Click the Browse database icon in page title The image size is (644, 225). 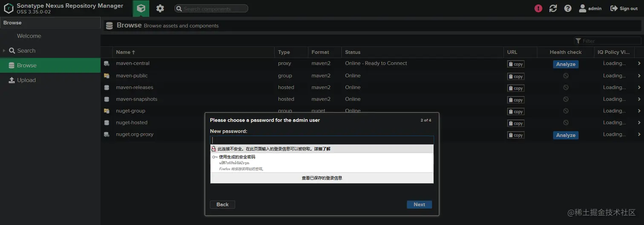click(x=109, y=26)
